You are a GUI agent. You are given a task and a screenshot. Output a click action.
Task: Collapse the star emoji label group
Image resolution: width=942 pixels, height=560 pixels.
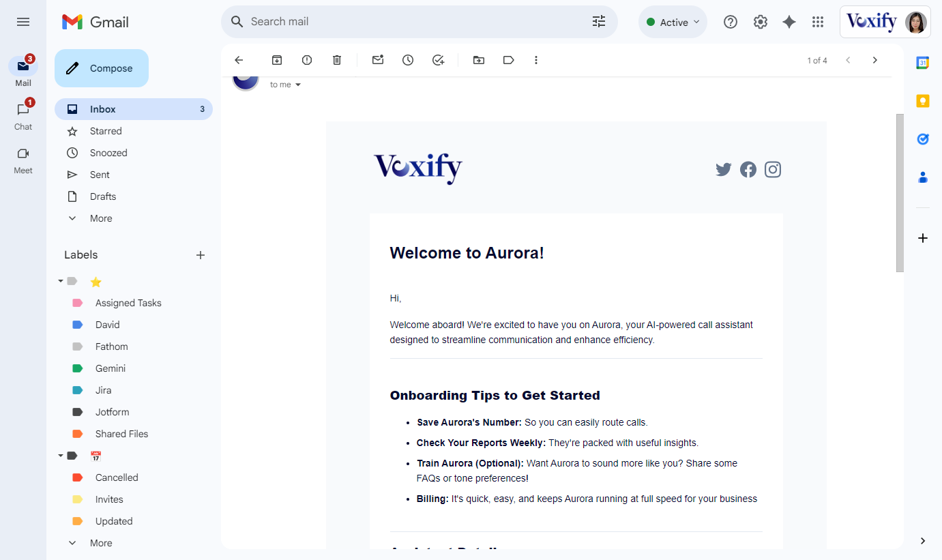coord(61,281)
